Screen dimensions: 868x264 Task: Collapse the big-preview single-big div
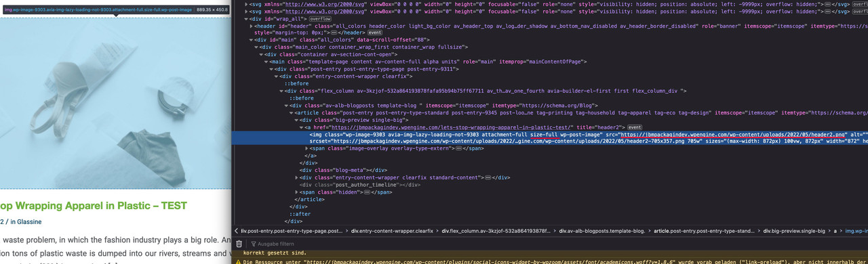click(x=296, y=120)
